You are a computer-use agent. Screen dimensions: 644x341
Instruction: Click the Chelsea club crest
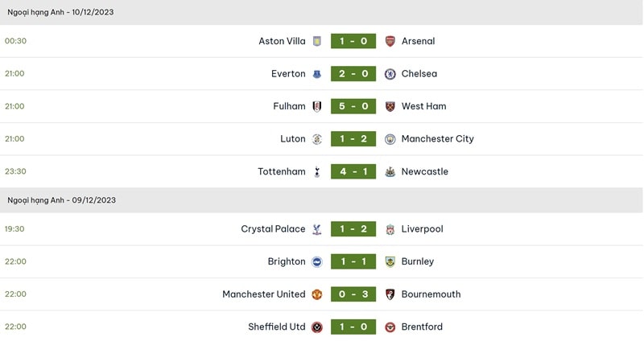[x=390, y=74]
